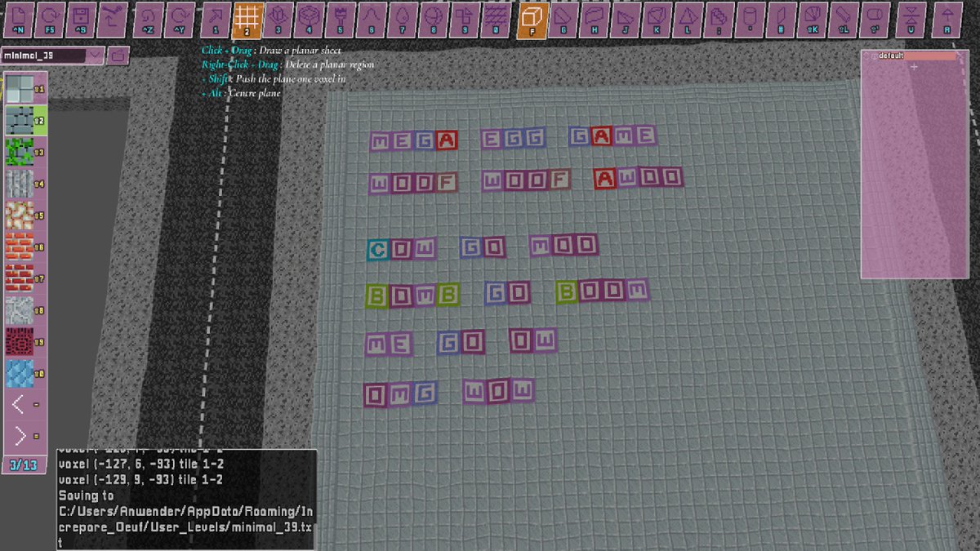This screenshot has width=980, height=551.
Task: Select dark red pattern tile swatch 9
Action: tap(20, 341)
